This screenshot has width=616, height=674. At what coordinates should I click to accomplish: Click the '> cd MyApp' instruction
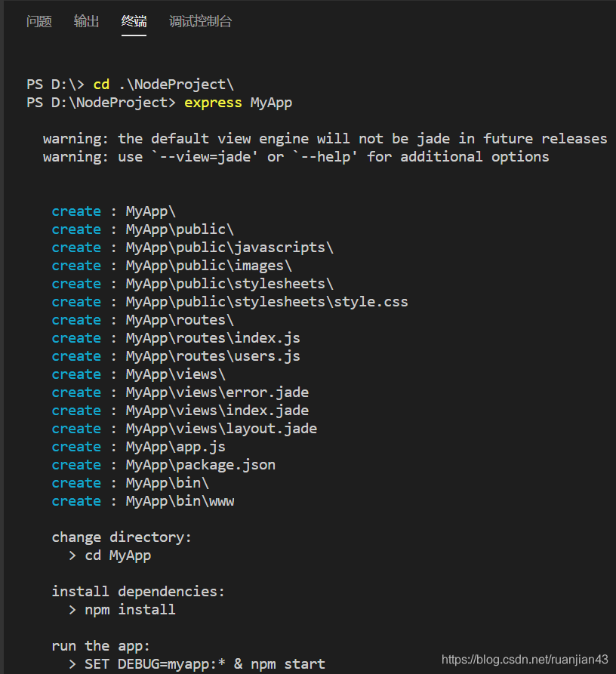[x=109, y=556]
